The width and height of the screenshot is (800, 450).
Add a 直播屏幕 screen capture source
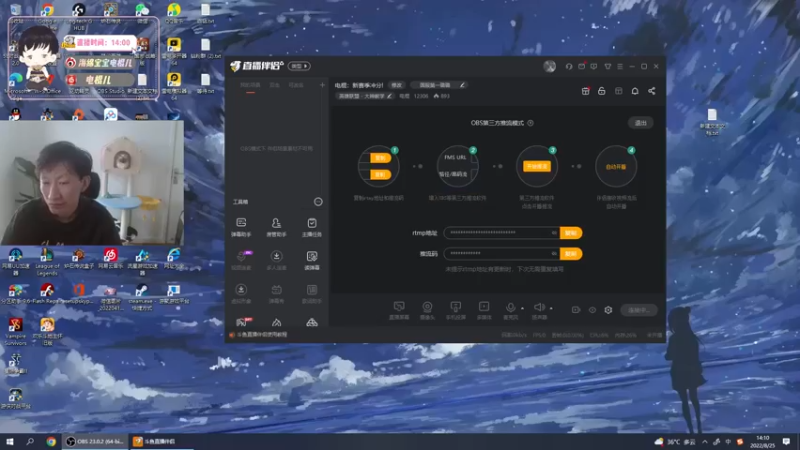399,310
